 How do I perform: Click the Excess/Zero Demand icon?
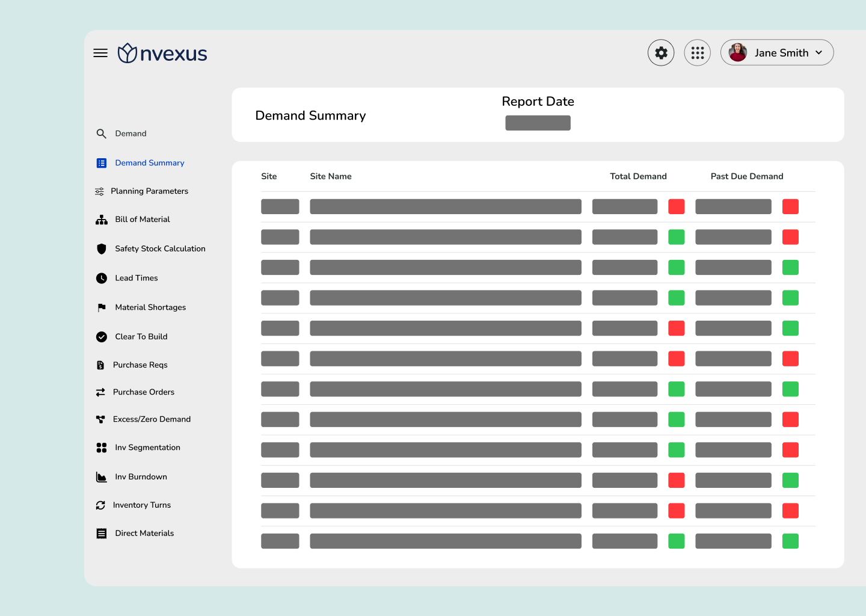(x=100, y=419)
